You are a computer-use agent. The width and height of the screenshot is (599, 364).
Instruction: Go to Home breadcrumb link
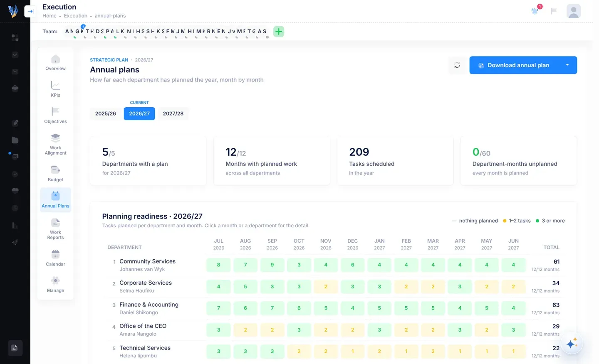(50, 16)
